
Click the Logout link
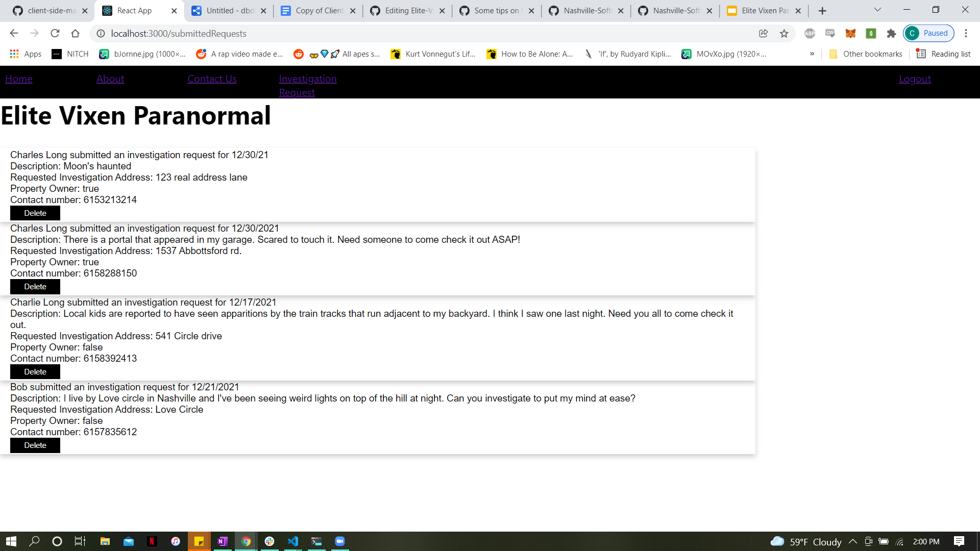[915, 79]
